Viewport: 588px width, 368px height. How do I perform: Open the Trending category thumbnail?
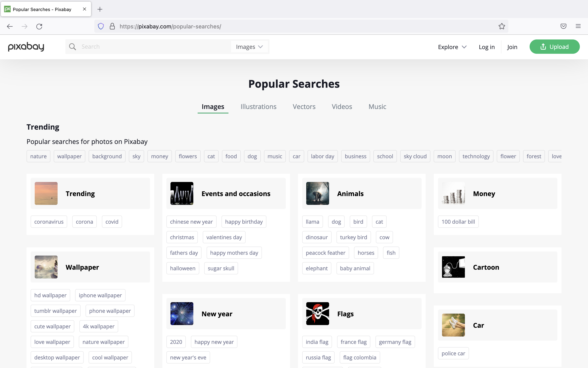click(46, 193)
